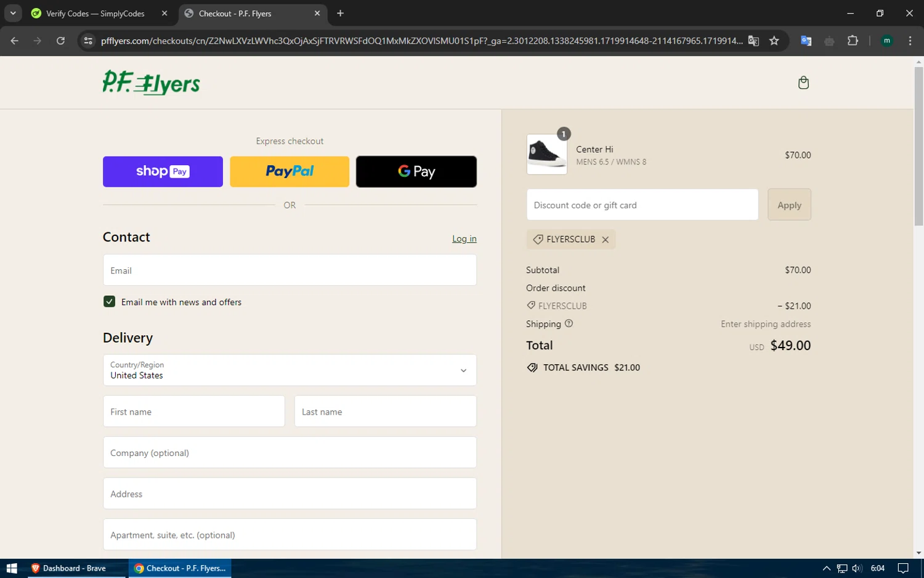Image resolution: width=924 pixels, height=578 pixels.
Task: Reload the checkout page
Action: 60,41
